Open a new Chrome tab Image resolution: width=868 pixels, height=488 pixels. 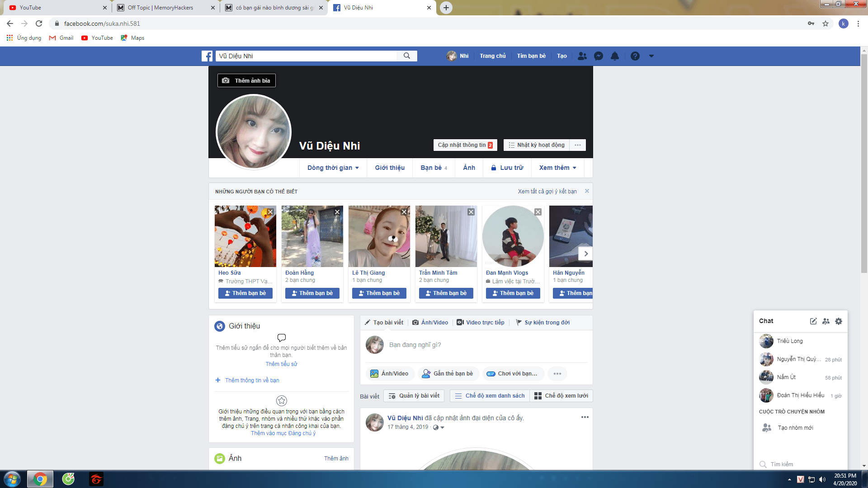coord(446,8)
